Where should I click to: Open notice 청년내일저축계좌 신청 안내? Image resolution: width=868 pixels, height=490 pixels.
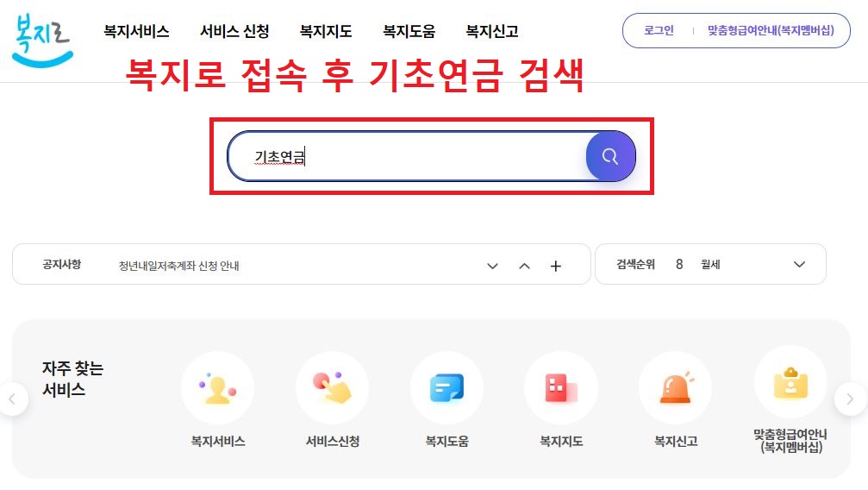[x=178, y=266]
